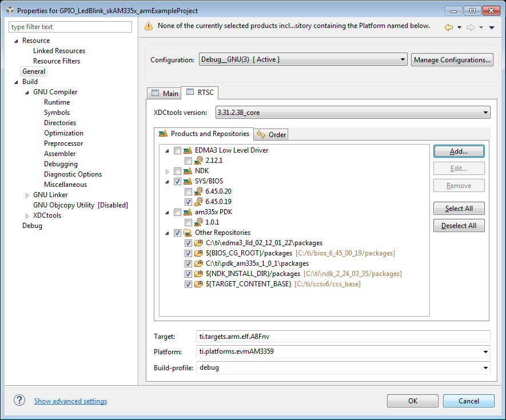The height and width of the screenshot is (420, 506).
Task: Click the RTSC tab table icon
Action: pyautogui.click(x=190, y=92)
